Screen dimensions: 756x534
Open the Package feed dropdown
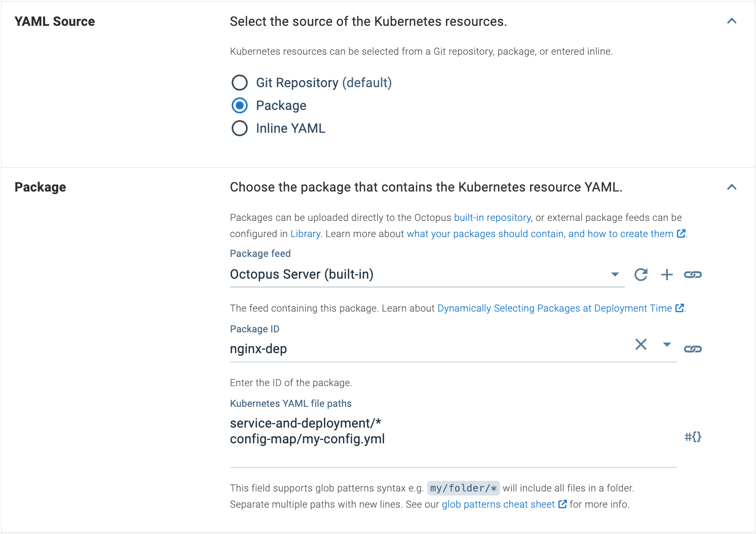(614, 274)
